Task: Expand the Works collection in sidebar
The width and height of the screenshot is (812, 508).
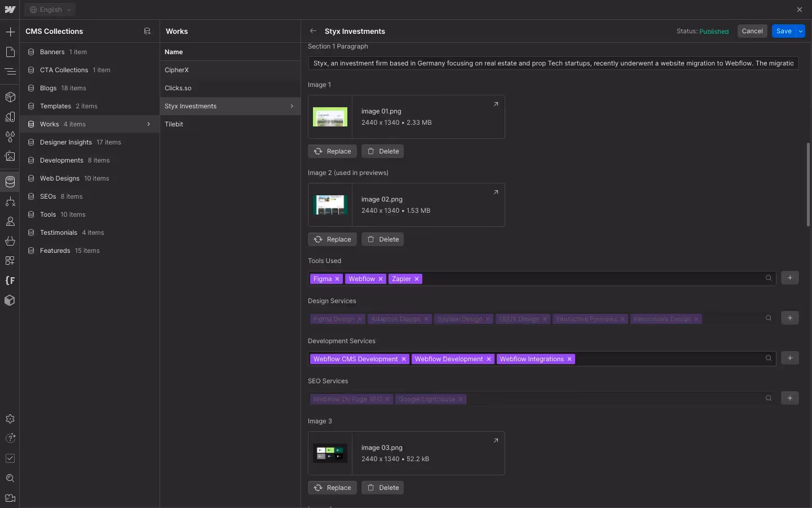Action: [x=148, y=124]
